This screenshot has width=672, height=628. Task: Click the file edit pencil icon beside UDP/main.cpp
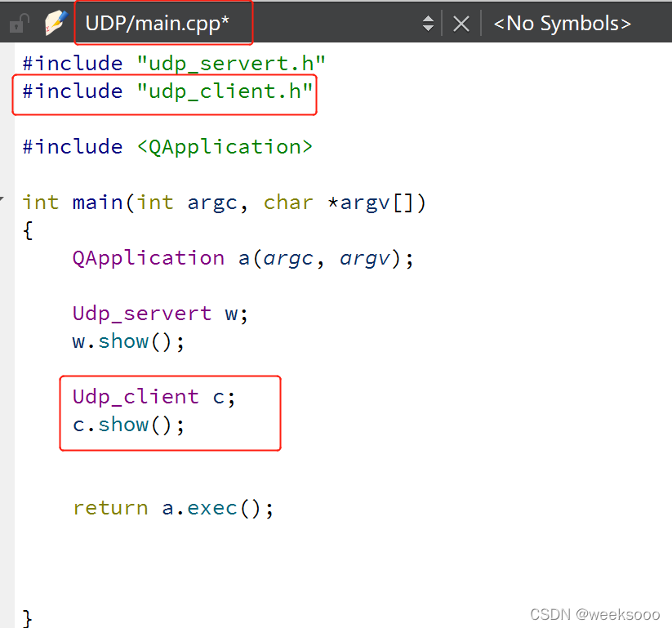click(x=56, y=23)
